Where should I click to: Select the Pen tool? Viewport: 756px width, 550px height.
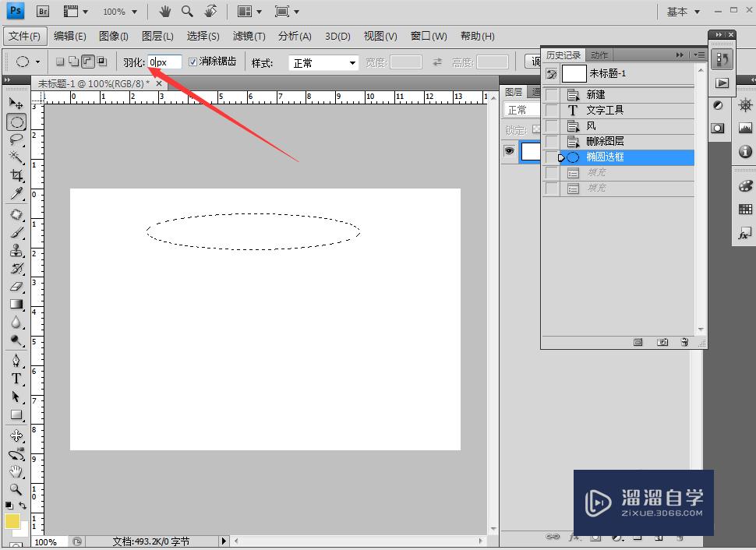[x=16, y=361]
